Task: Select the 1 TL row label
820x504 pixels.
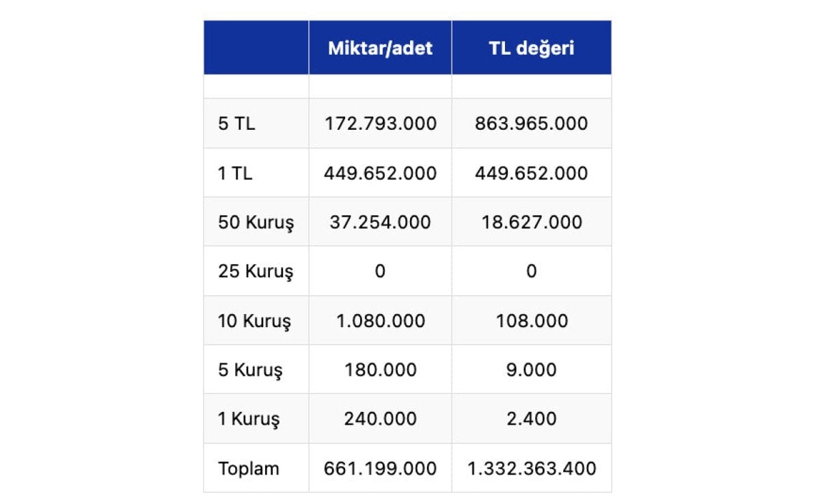Action: pos(235,173)
